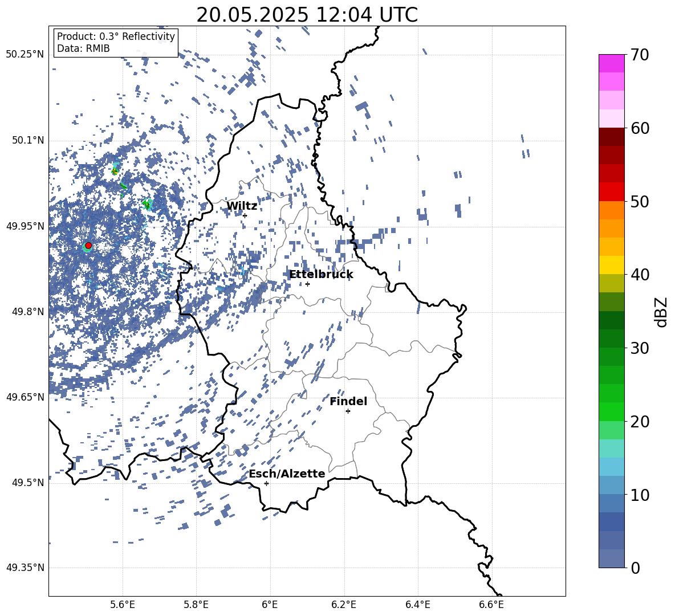Screen dimensions: 675x616
Task: Pick the dark maroon swatch below 60
Action: (x=611, y=137)
